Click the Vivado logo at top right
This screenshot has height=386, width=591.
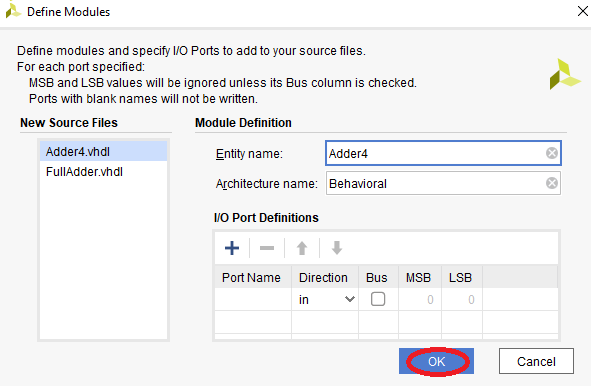[x=564, y=74]
